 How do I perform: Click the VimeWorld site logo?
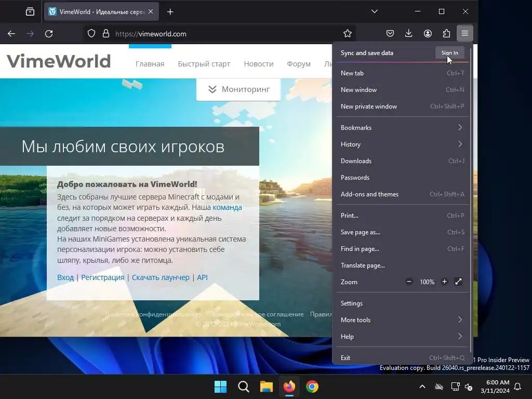59,61
